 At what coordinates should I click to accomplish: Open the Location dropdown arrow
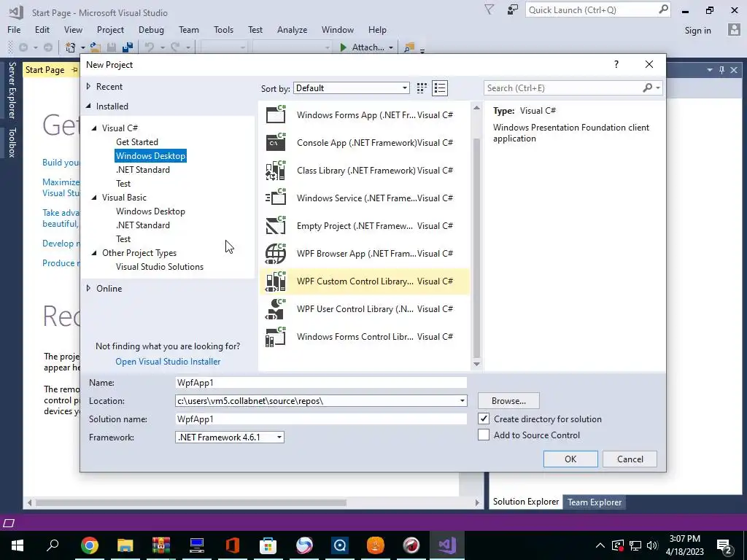point(462,401)
